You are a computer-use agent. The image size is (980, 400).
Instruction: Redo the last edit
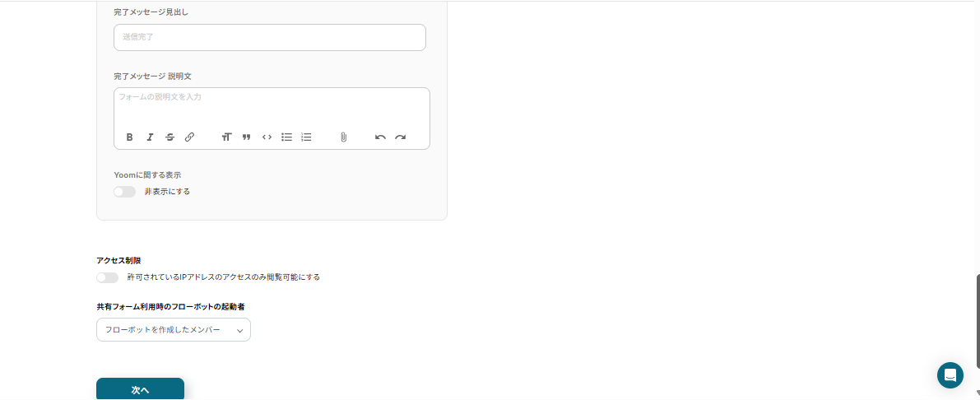click(x=400, y=137)
